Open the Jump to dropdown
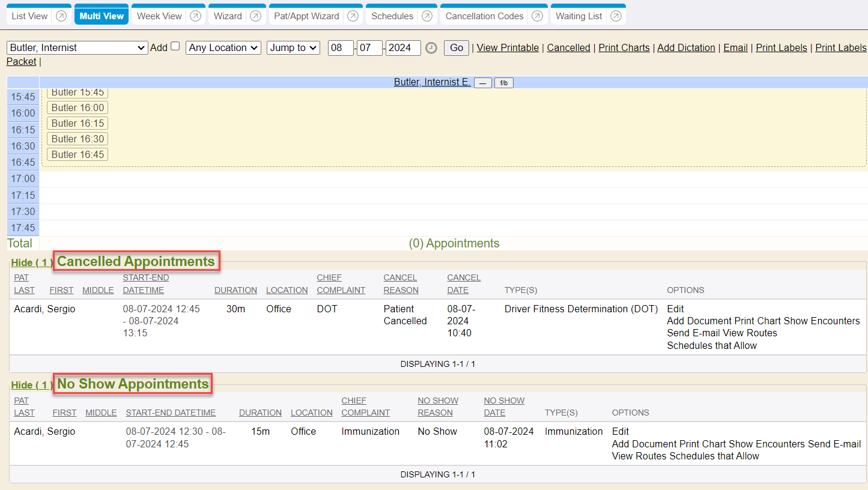The width and height of the screenshot is (868, 490). pos(293,48)
